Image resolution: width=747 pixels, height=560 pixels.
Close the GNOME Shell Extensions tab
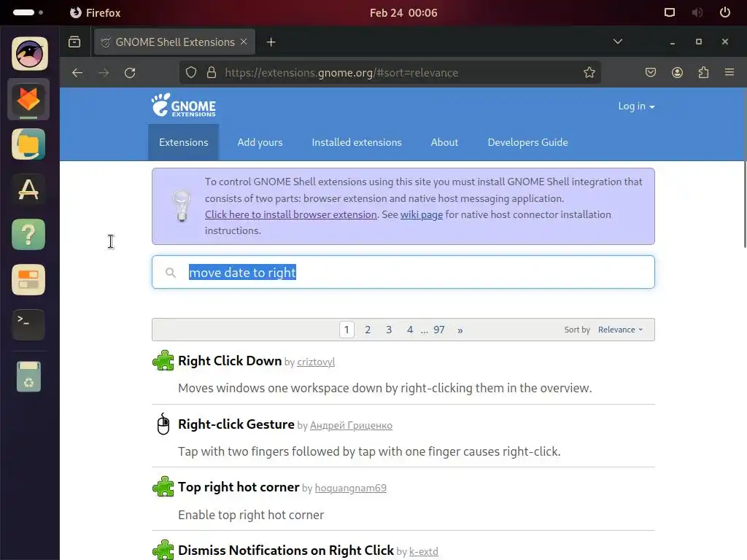click(x=244, y=42)
